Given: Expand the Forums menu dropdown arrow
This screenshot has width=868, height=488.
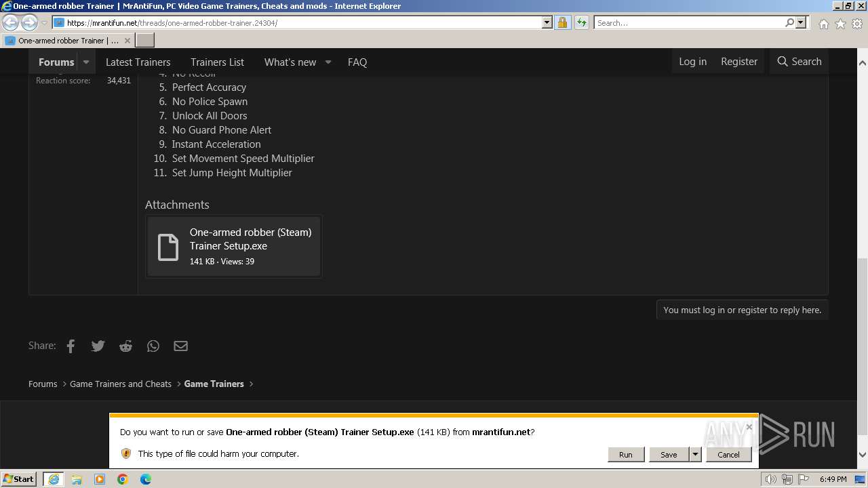Looking at the screenshot, I should (x=86, y=62).
